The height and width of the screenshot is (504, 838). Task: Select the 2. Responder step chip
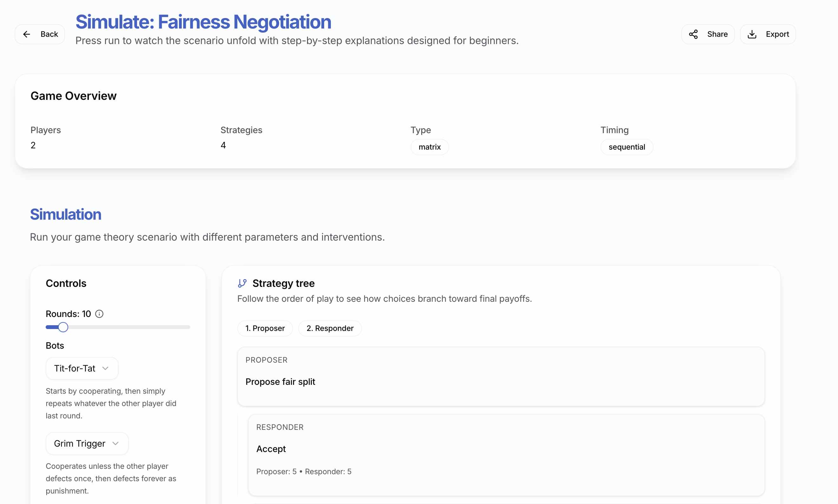point(330,328)
